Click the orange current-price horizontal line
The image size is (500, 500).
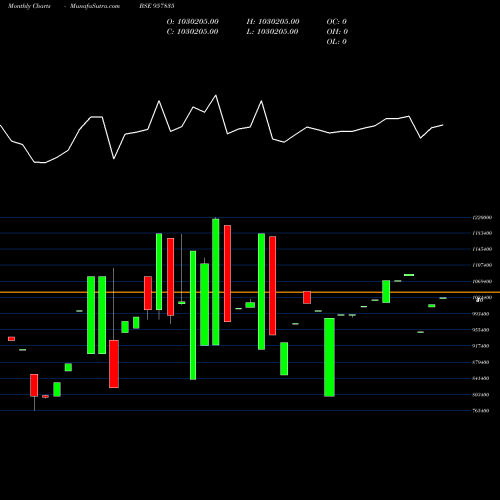[x=250, y=292]
